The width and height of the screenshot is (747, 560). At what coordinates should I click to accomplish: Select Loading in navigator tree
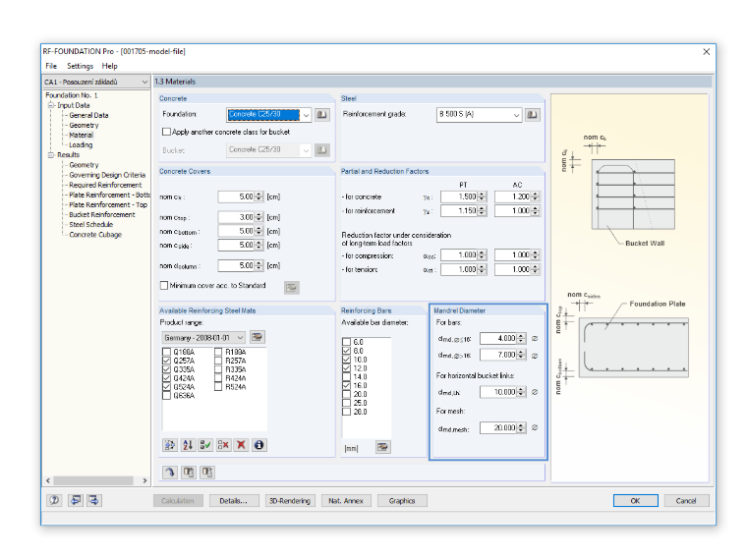pyautogui.click(x=81, y=144)
